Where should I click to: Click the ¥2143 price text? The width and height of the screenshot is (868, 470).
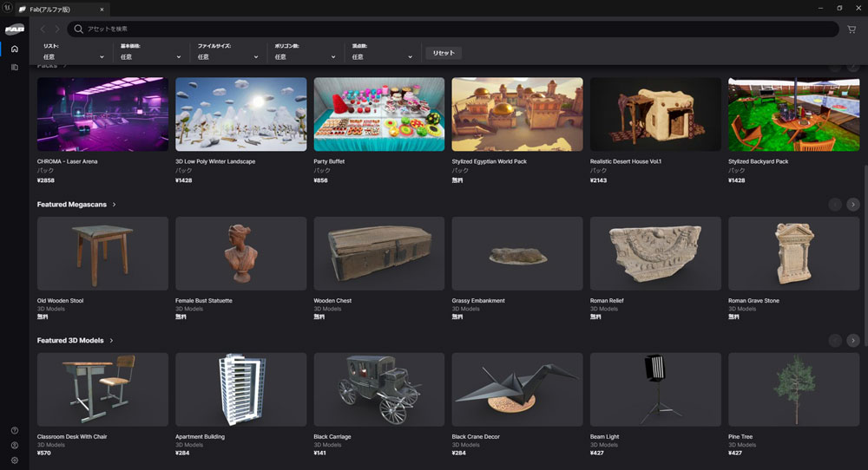[598, 180]
